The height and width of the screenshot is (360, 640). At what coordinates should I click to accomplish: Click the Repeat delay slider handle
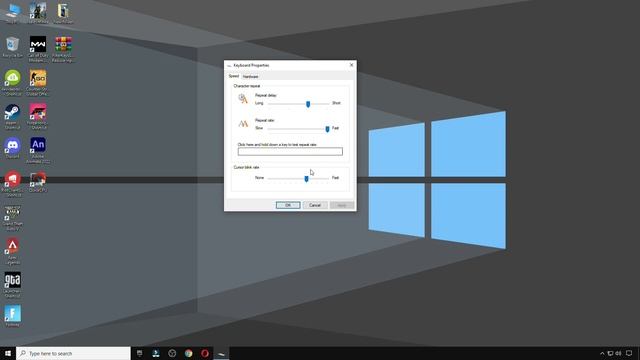click(x=308, y=104)
